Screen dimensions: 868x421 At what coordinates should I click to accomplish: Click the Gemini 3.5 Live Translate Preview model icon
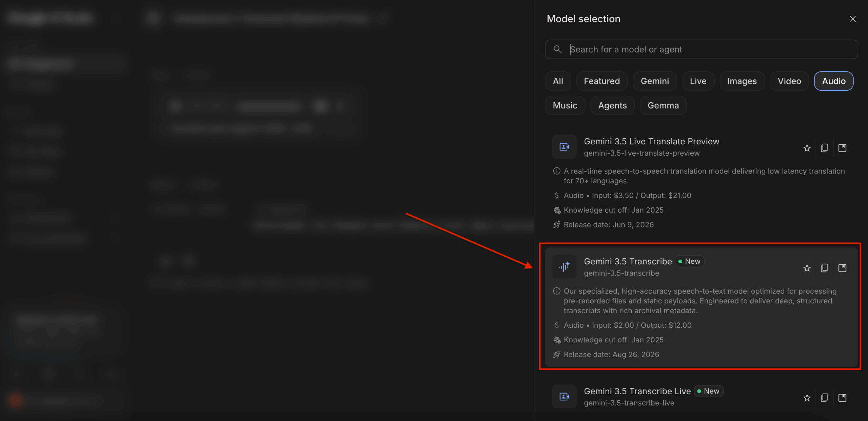click(x=565, y=147)
